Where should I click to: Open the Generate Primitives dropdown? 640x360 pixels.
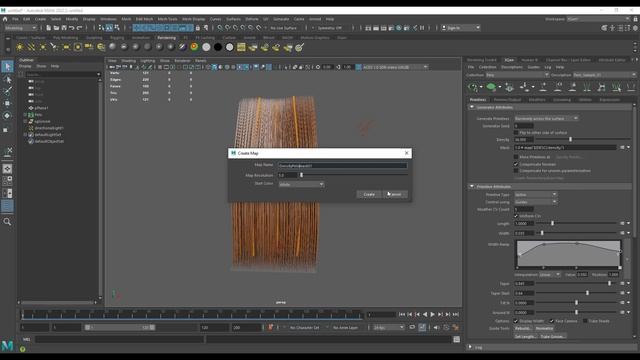coord(546,118)
